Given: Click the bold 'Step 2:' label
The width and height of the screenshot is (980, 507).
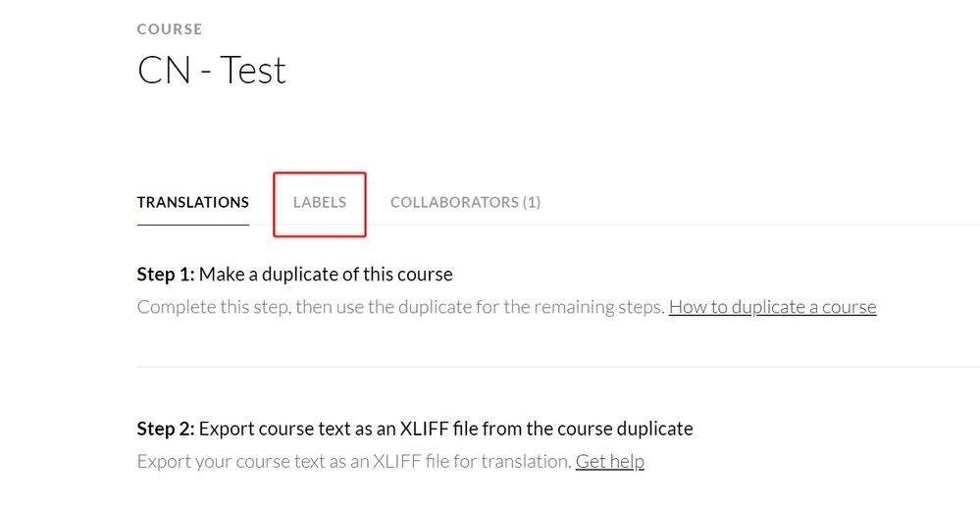Looking at the screenshot, I should pyautogui.click(x=166, y=429).
